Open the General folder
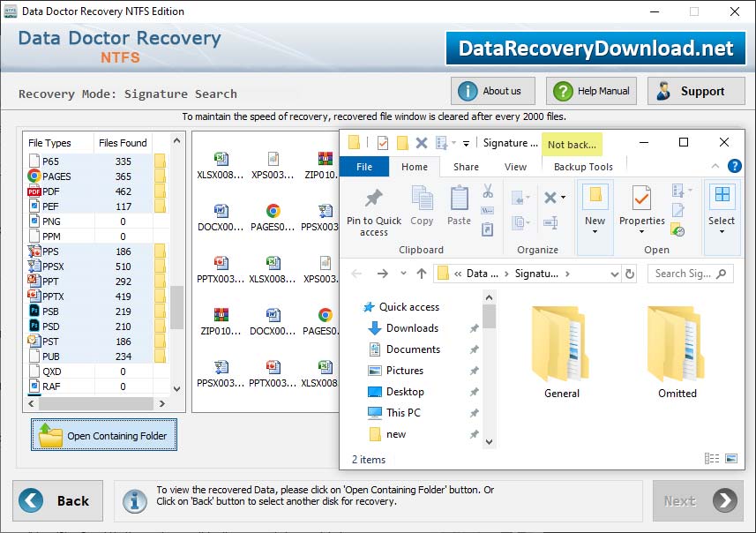The width and height of the screenshot is (756, 533). 561,353
